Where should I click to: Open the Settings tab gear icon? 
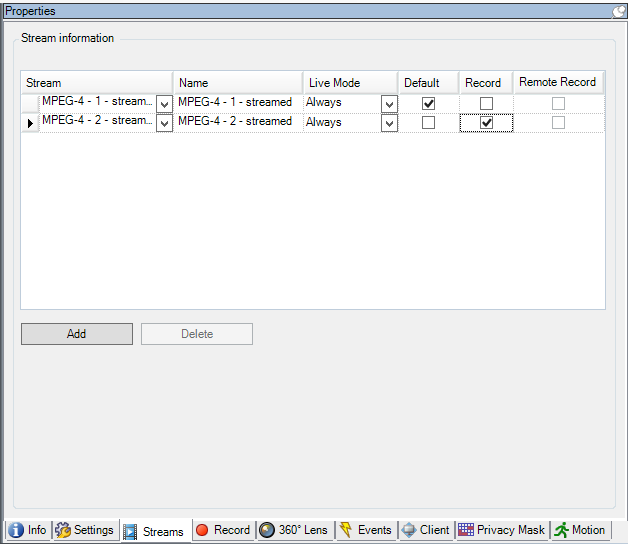click(63, 530)
